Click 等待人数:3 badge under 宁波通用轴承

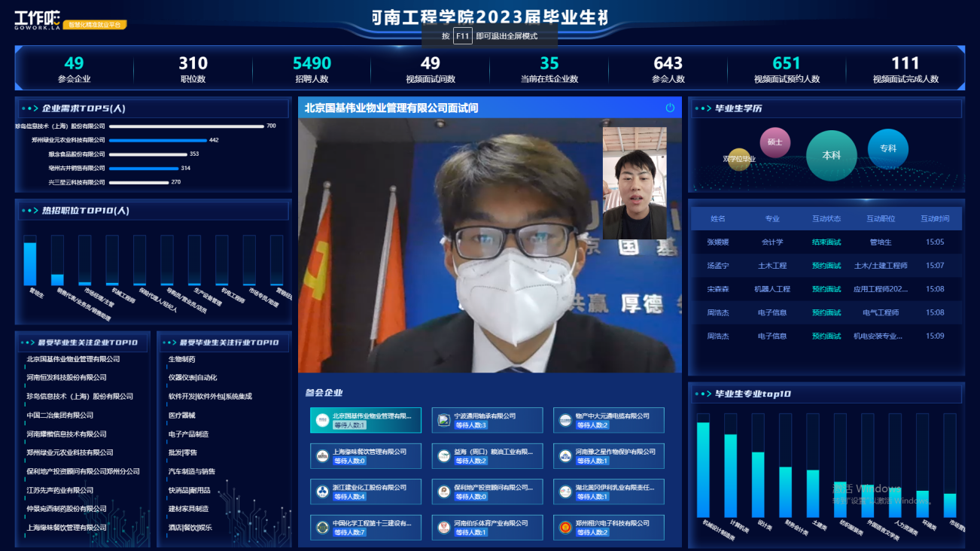[x=471, y=425]
